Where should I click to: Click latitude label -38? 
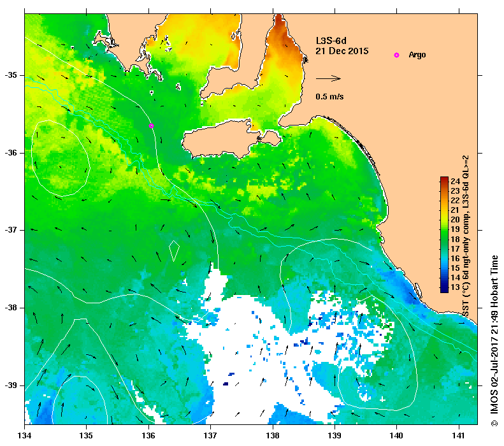click(11, 308)
